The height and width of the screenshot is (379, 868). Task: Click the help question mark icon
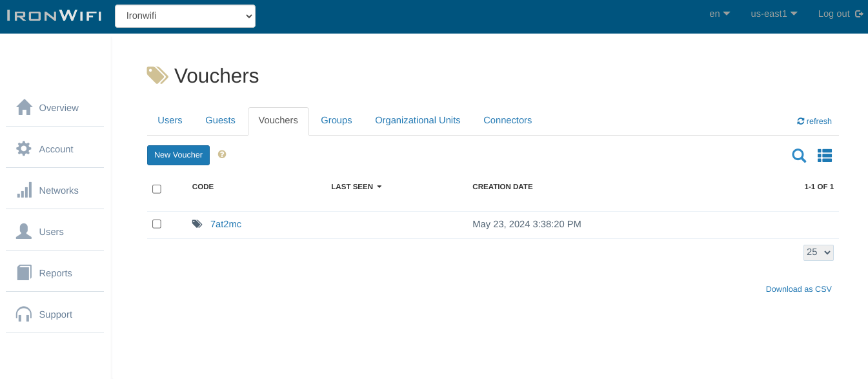point(222,154)
